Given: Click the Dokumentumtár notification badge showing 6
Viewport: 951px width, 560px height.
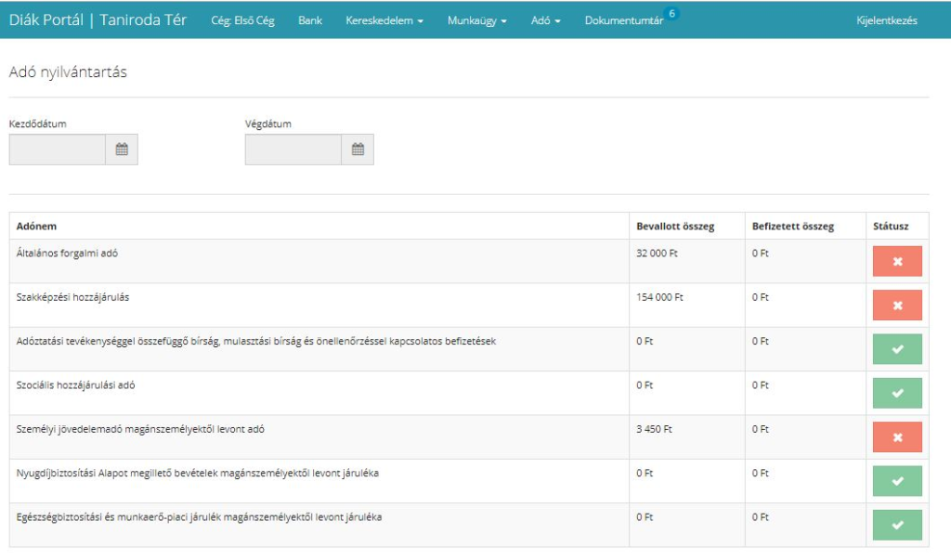Looking at the screenshot, I should point(672,13).
